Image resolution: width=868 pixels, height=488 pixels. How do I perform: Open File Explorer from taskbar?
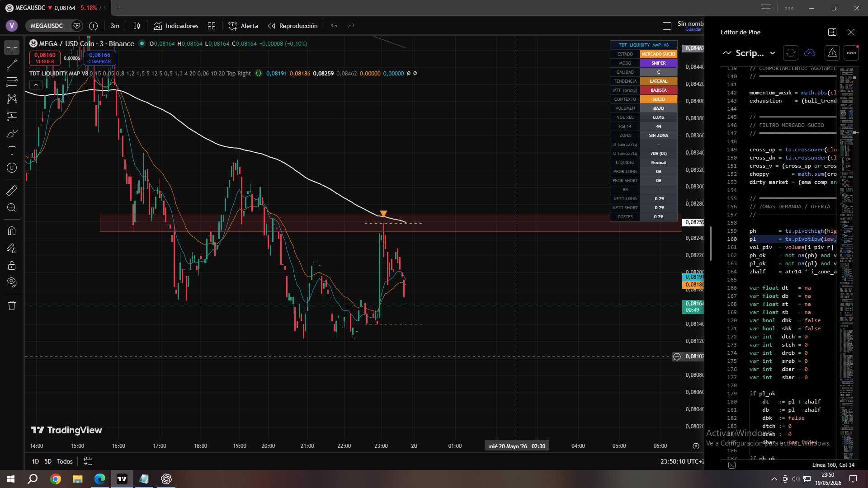(78, 479)
